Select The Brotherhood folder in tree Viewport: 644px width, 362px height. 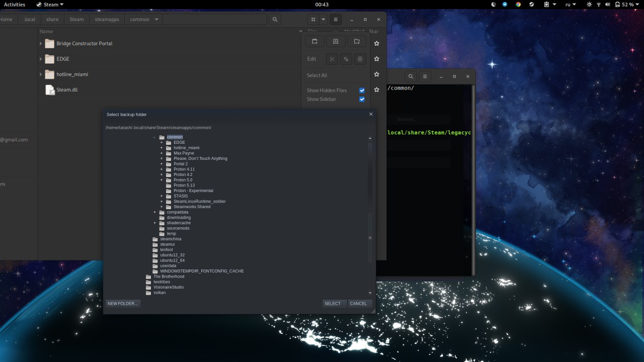(169, 277)
